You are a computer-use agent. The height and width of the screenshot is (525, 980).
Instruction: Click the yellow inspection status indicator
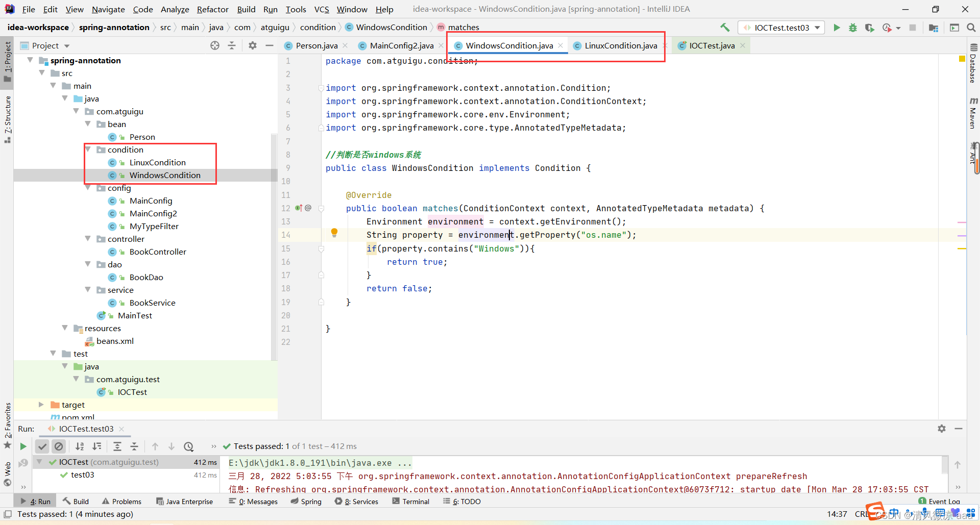click(962, 59)
